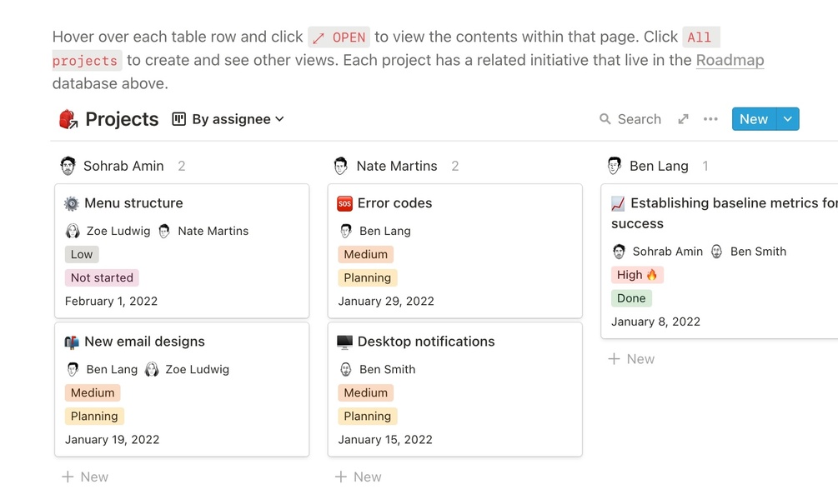Click the SOS icon on Error codes
The height and width of the screenshot is (504, 838).
[x=344, y=203]
